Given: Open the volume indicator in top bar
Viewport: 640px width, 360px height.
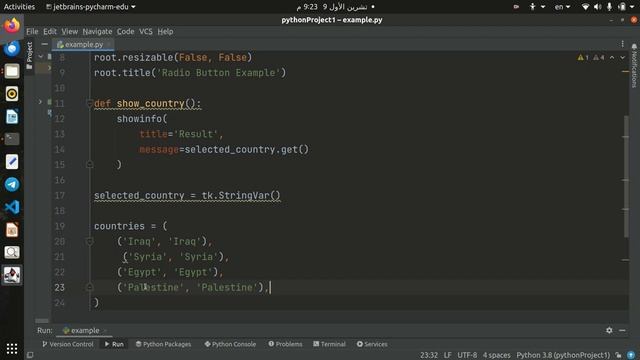Looking at the screenshot, I should 598,7.
